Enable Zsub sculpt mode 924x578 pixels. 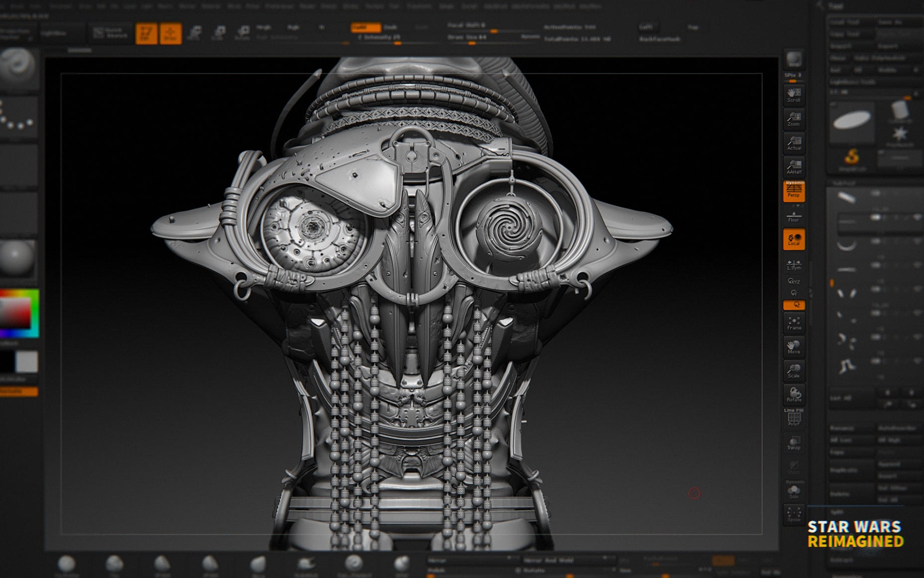click(390, 27)
